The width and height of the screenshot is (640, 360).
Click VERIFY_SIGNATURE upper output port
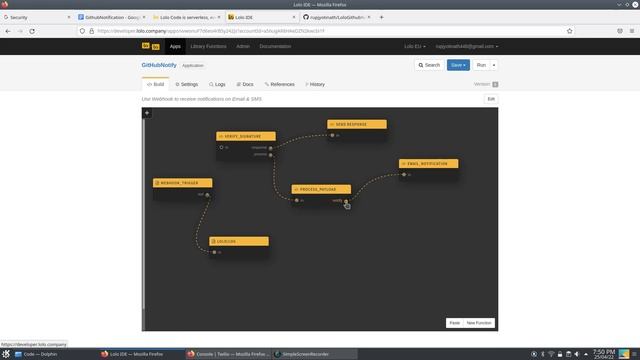click(271, 148)
